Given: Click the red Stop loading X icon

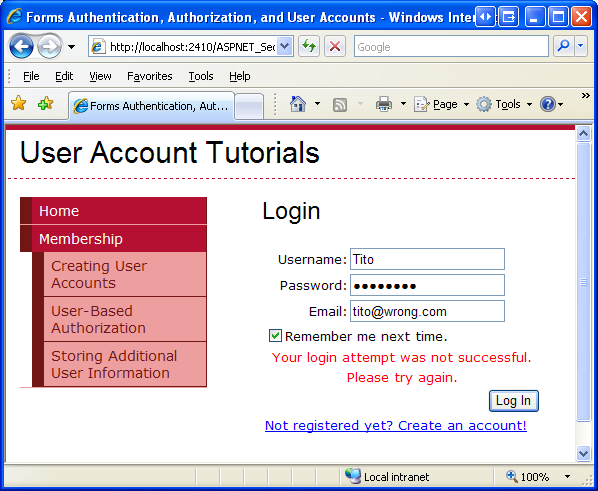Looking at the screenshot, I should pos(335,47).
